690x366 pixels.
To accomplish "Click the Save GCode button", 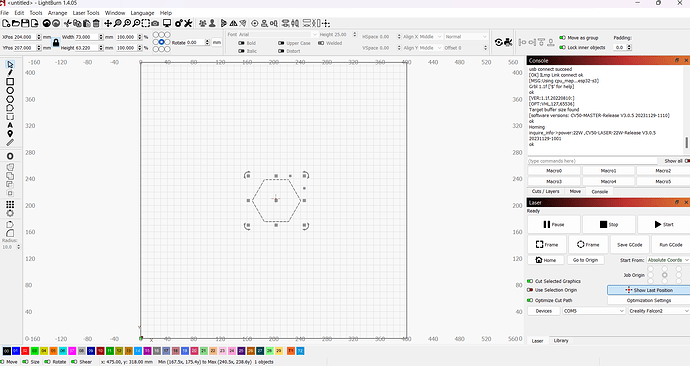I will (x=629, y=245).
